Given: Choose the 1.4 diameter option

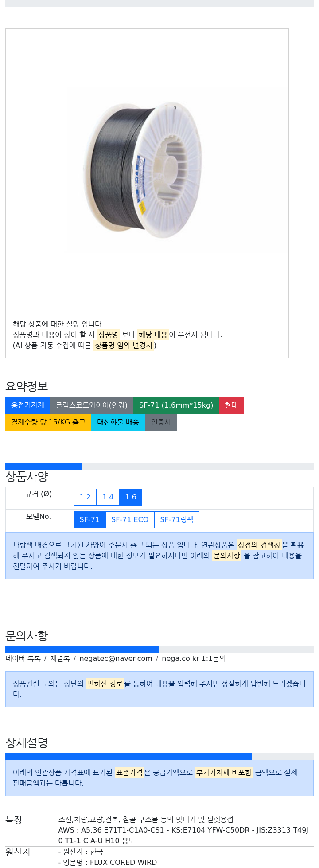Looking at the screenshot, I should pos(108,497).
